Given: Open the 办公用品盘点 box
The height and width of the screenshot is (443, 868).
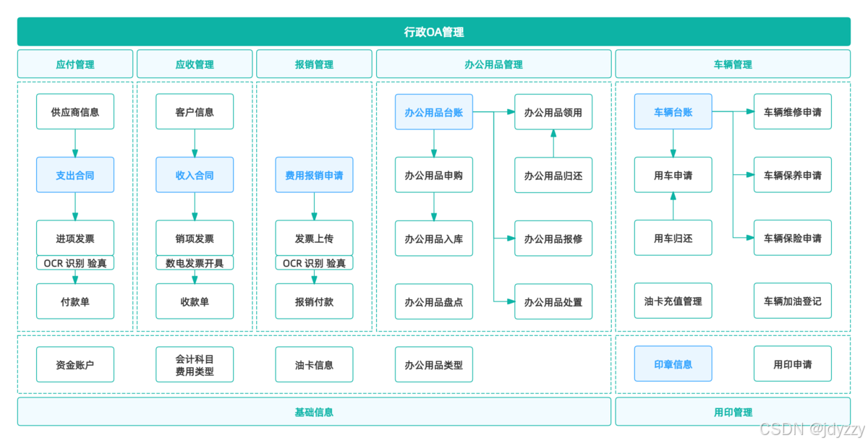Looking at the screenshot, I should [434, 301].
